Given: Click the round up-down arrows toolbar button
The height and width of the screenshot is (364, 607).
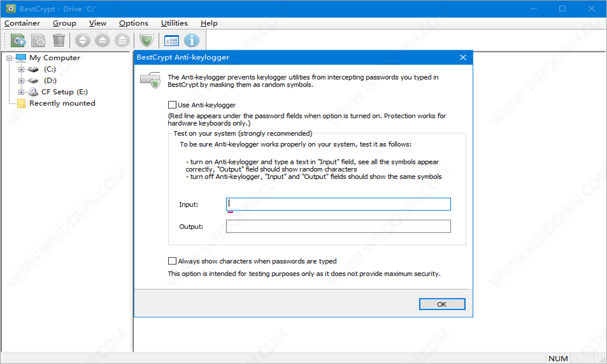Looking at the screenshot, I should 83,40.
